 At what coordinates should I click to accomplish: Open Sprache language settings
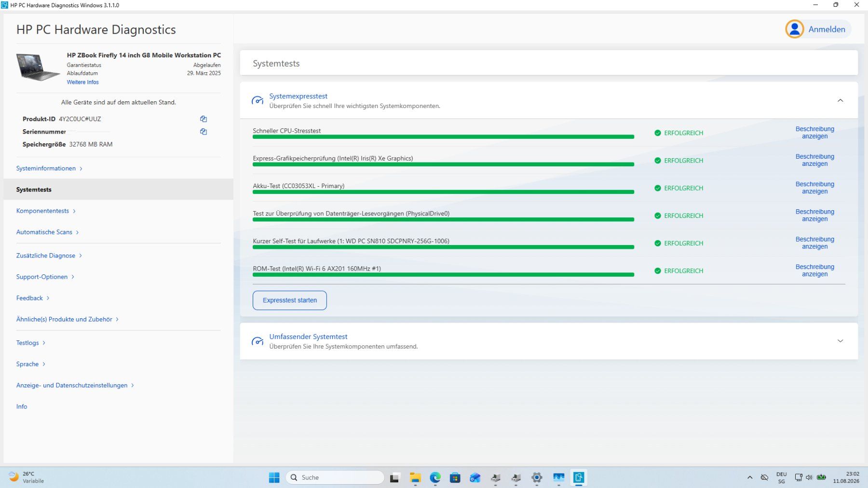[31, 364]
